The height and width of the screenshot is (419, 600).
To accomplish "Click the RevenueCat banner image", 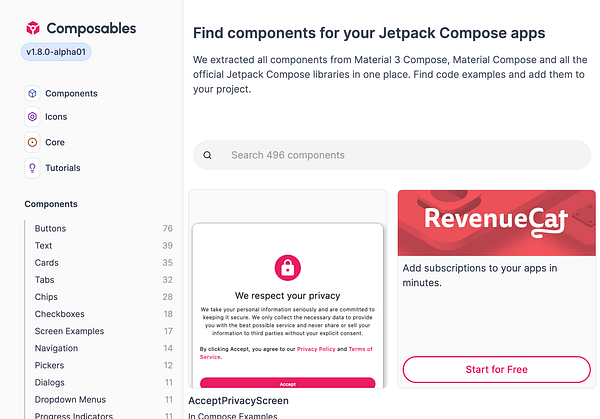I will click(496, 221).
